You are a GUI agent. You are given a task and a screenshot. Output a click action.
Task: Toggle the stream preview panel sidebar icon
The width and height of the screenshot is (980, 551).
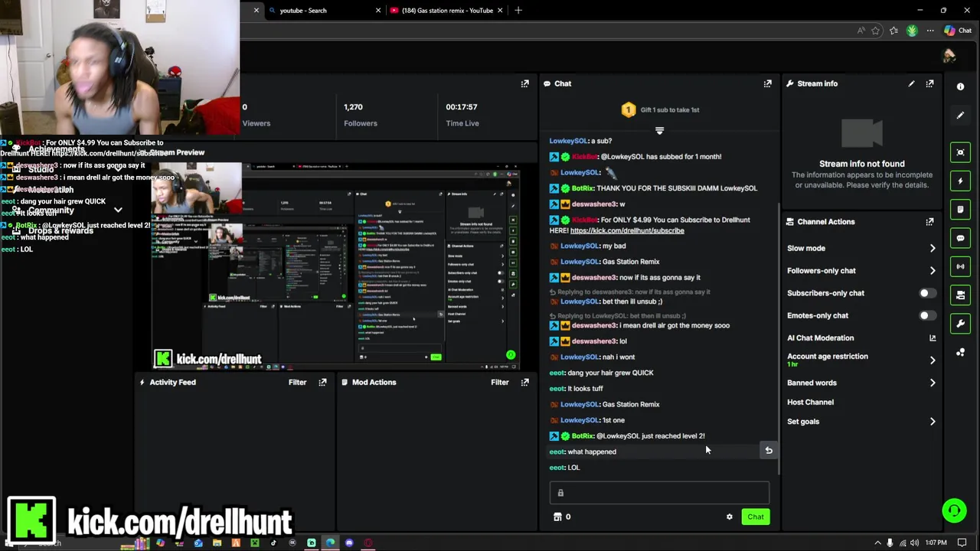pyautogui.click(x=960, y=152)
